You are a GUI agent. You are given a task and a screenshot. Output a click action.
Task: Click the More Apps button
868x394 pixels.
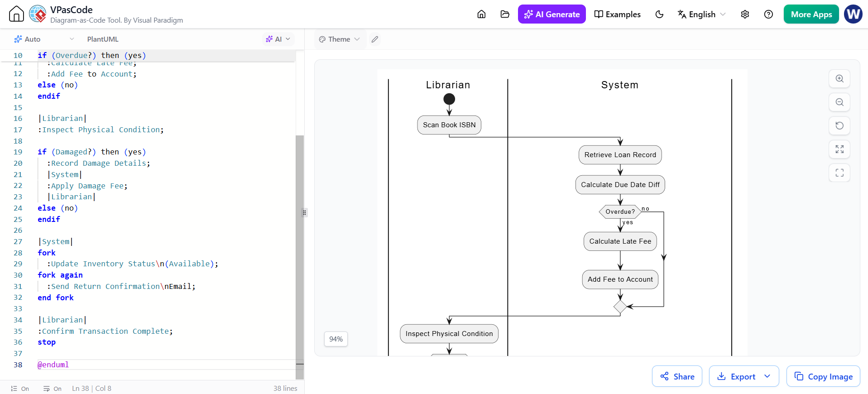pos(811,14)
